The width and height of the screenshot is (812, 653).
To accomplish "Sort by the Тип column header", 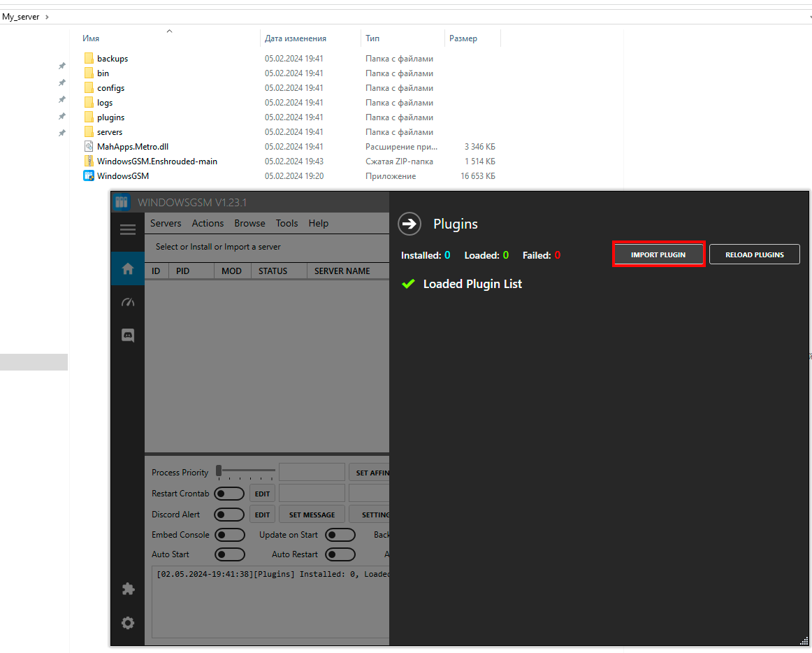I will coord(372,38).
